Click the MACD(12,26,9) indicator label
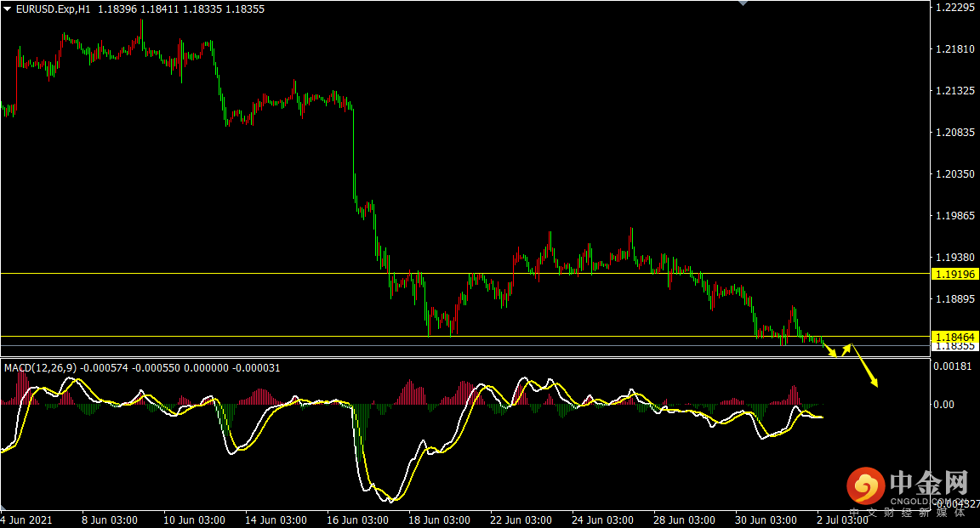This screenshot has width=980, height=528. [41, 368]
